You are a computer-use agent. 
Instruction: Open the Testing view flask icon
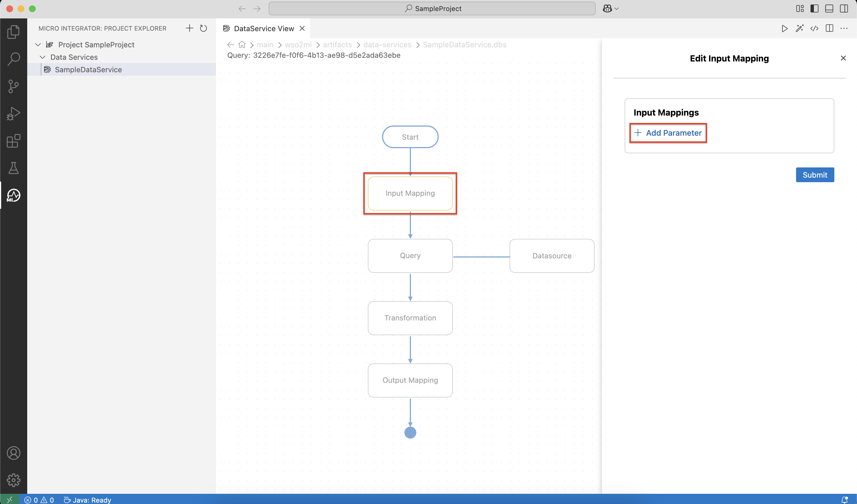(x=14, y=168)
